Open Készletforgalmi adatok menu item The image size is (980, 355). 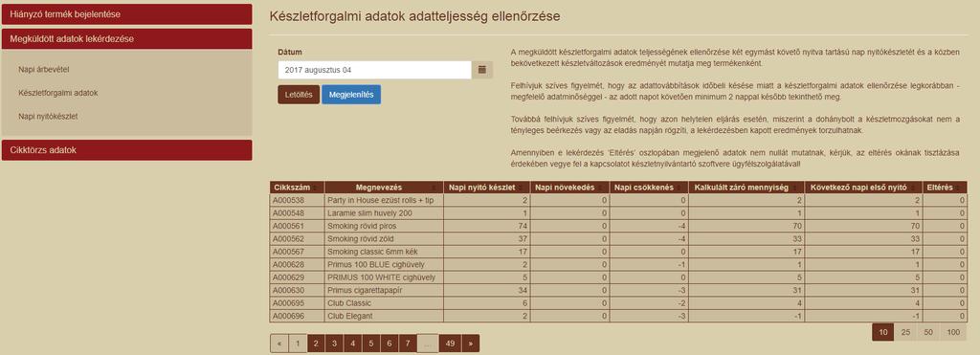coord(58,93)
